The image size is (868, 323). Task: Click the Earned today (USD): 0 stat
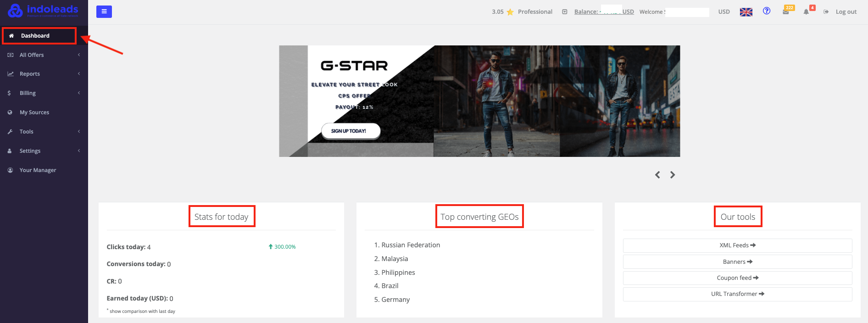[140, 299]
